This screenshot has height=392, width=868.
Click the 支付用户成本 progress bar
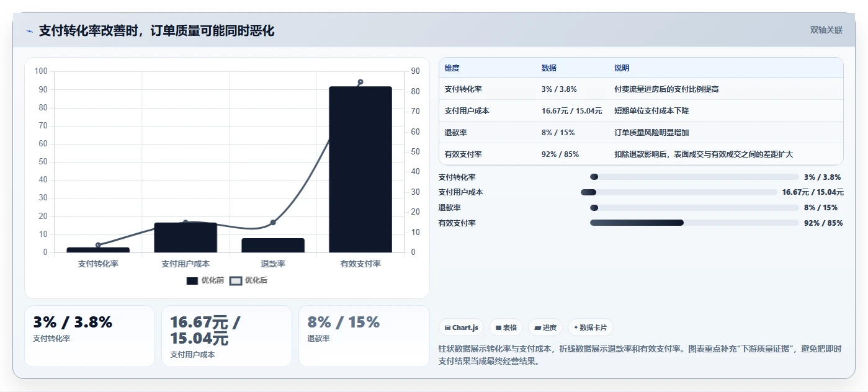(679, 192)
